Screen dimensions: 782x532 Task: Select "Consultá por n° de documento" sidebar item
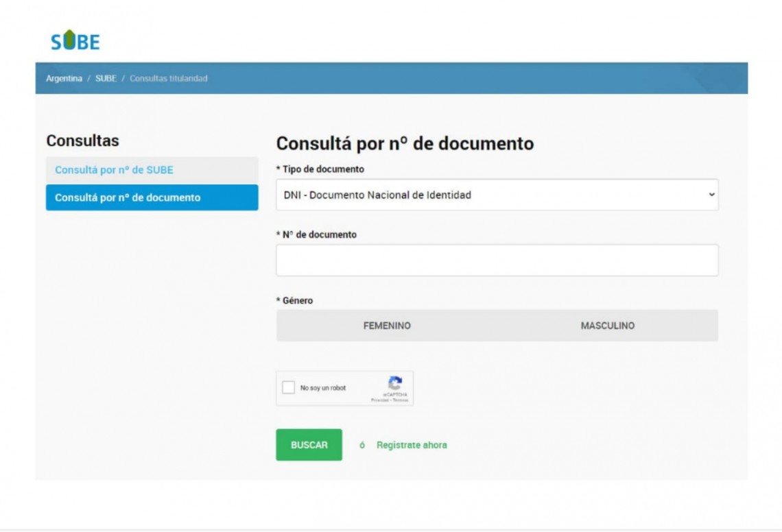pyautogui.click(x=128, y=197)
